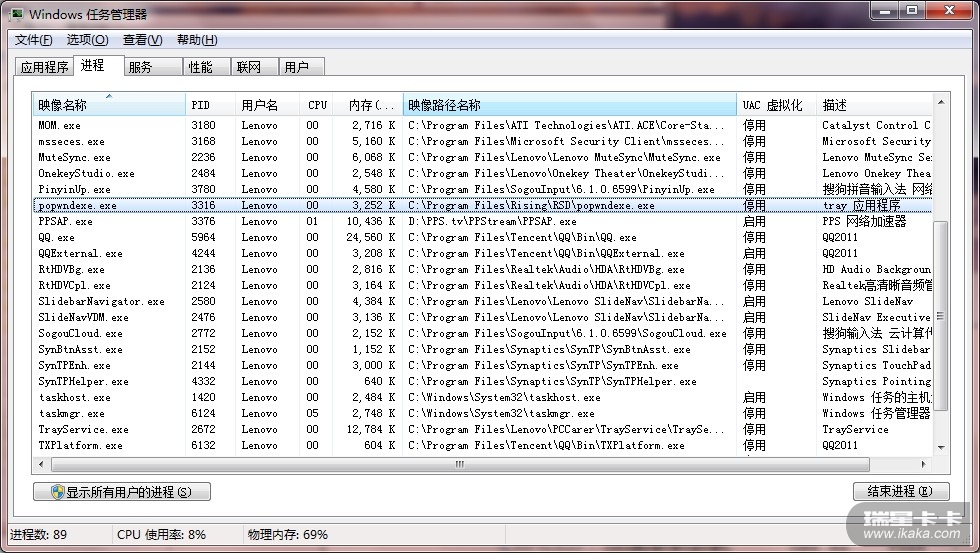Image resolution: width=980 pixels, height=553 pixels.
Task: Click memory value 24,560 K
Action: coord(371,237)
